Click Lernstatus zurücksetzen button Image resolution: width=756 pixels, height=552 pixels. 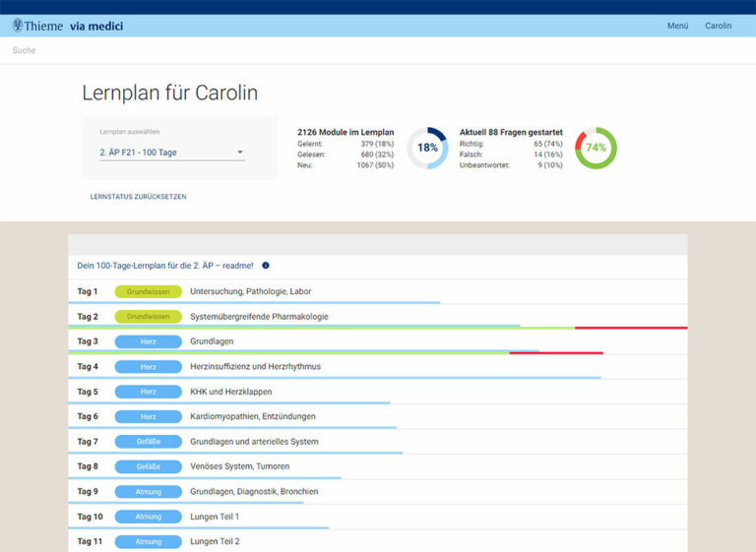click(x=139, y=197)
